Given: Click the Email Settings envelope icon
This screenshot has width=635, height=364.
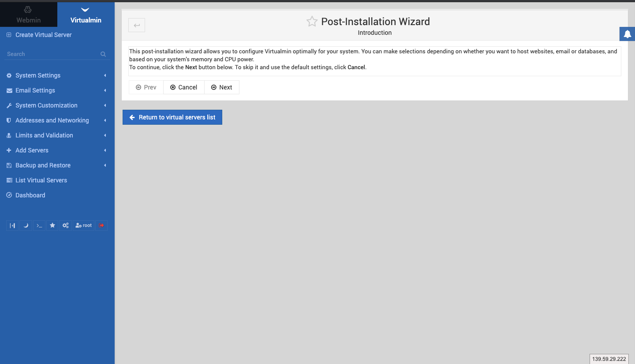Looking at the screenshot, I should (9, 90).
